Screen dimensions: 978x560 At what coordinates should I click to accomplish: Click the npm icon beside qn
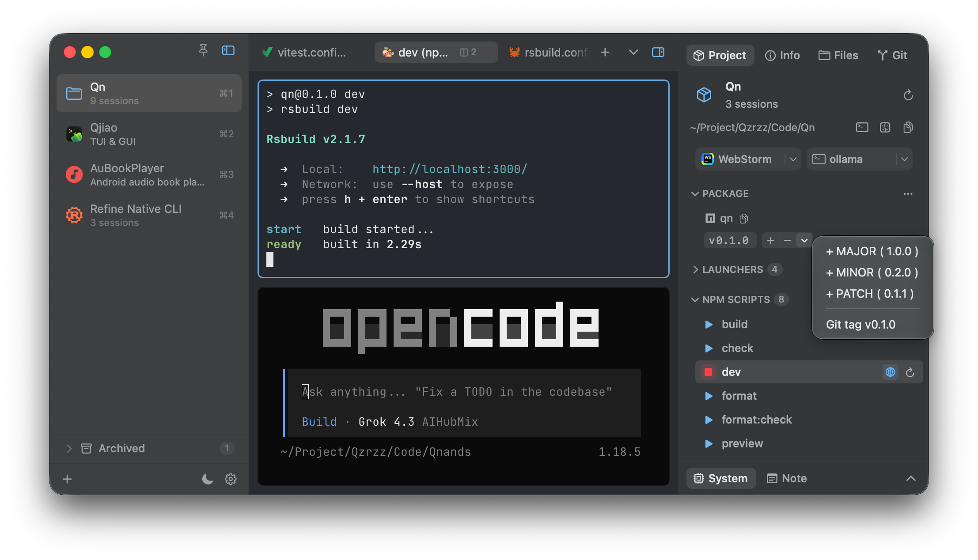(710, 218)
